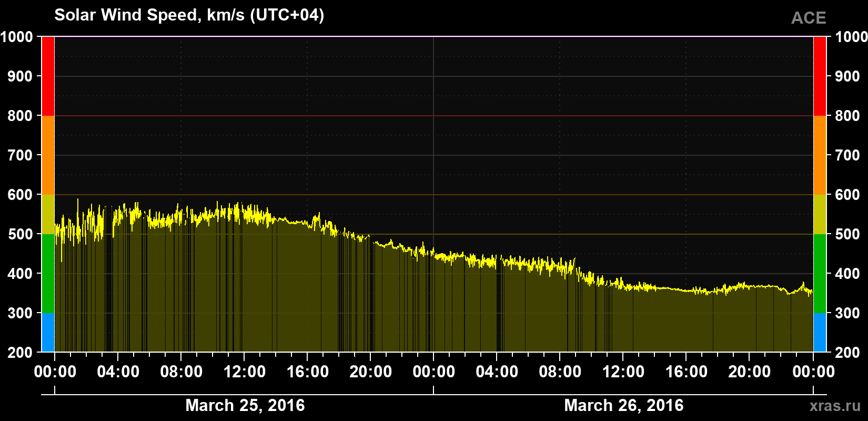
Task: Click the 300 label on right axis
Action: pyautogui.click(x=847, y=313)
